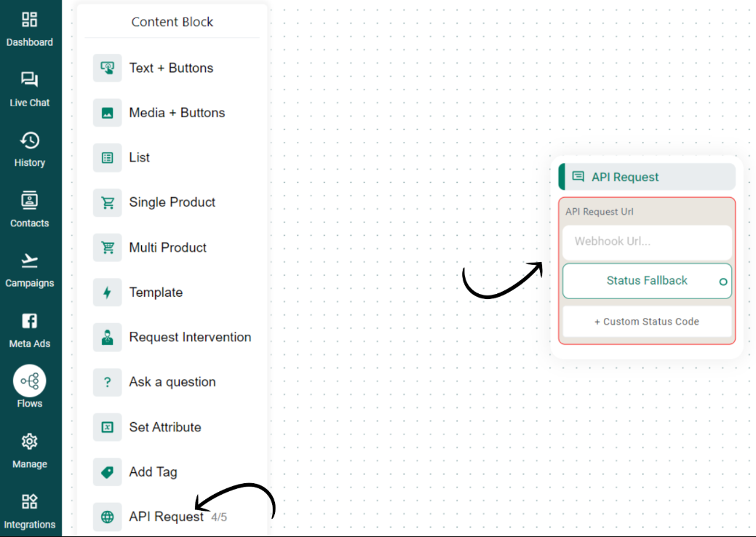Screen dimensions: 756x537
Task: Go to Meta Ads label
Action: coord(29,343)
